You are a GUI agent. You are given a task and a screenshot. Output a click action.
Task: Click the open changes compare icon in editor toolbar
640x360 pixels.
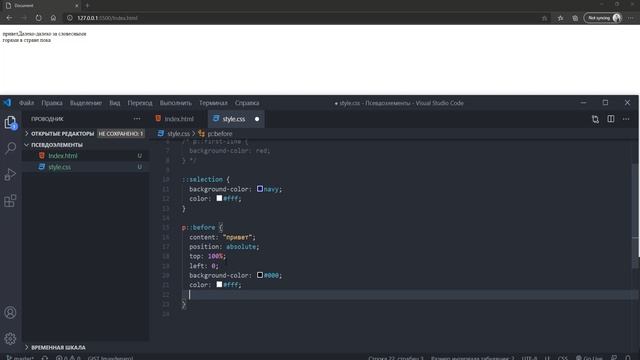coord(595,119)
